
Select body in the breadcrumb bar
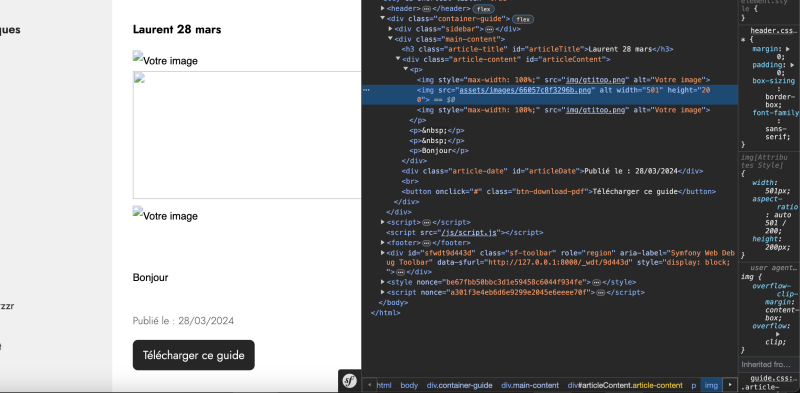tap(409, 385)
